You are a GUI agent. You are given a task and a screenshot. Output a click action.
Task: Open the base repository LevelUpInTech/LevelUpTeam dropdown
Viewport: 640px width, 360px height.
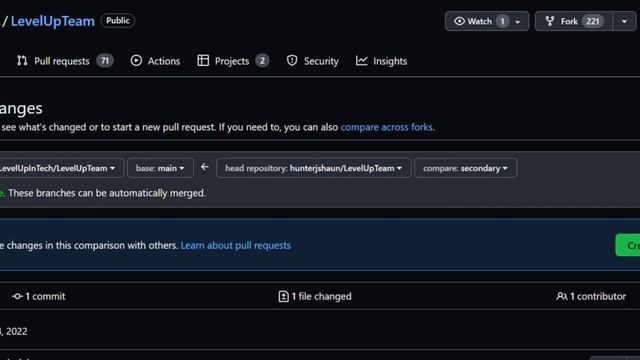coord(61,168)
